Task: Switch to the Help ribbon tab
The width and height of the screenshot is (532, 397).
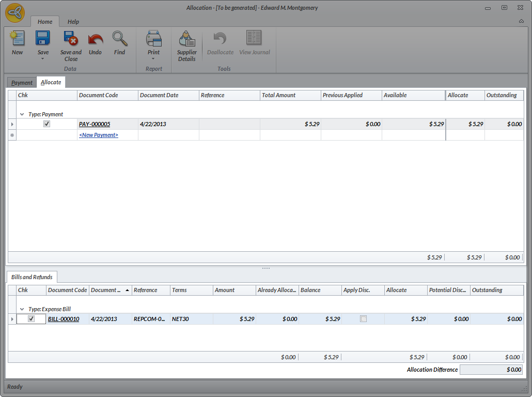Action: point(73,22)
